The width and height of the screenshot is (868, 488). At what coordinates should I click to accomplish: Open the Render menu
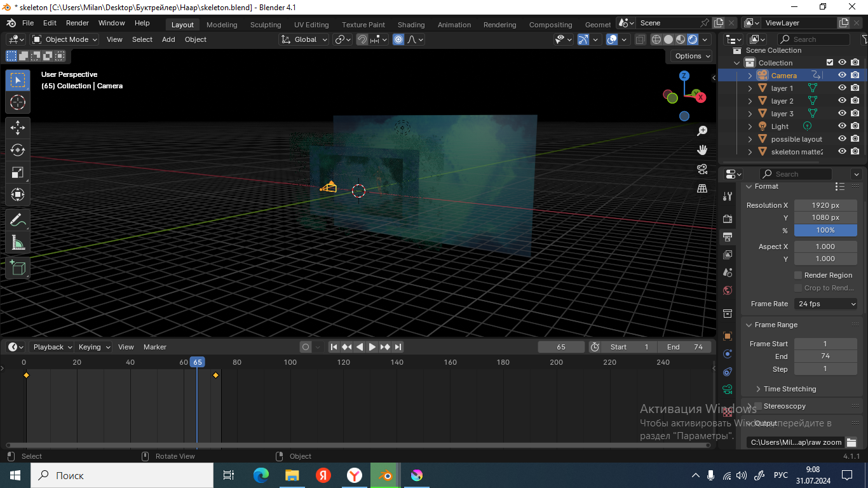(78, 23)
